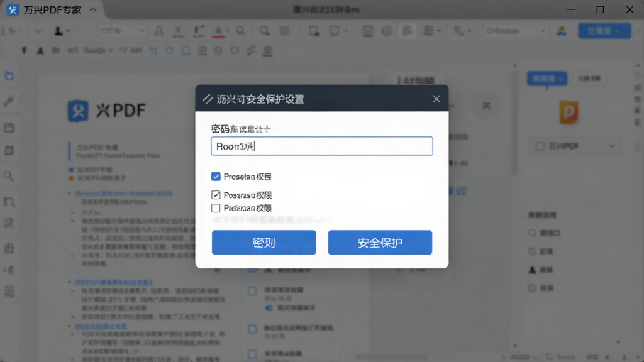Viewport: 644px width, 362px height.
Task: Click the red magnifier icon in toolbar
Action: pyautogui.click(x=240, y=31)
